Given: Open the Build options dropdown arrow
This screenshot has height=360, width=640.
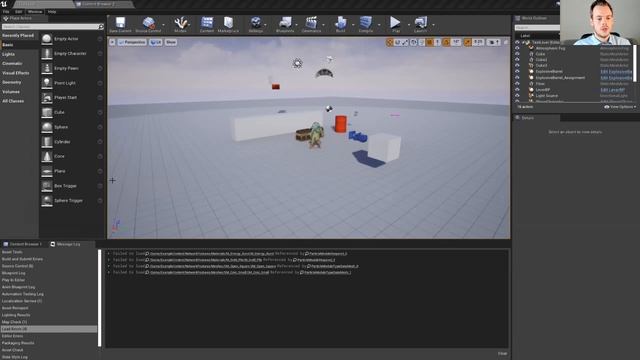Looking at the screenshot, I should (x=353, y=25).
